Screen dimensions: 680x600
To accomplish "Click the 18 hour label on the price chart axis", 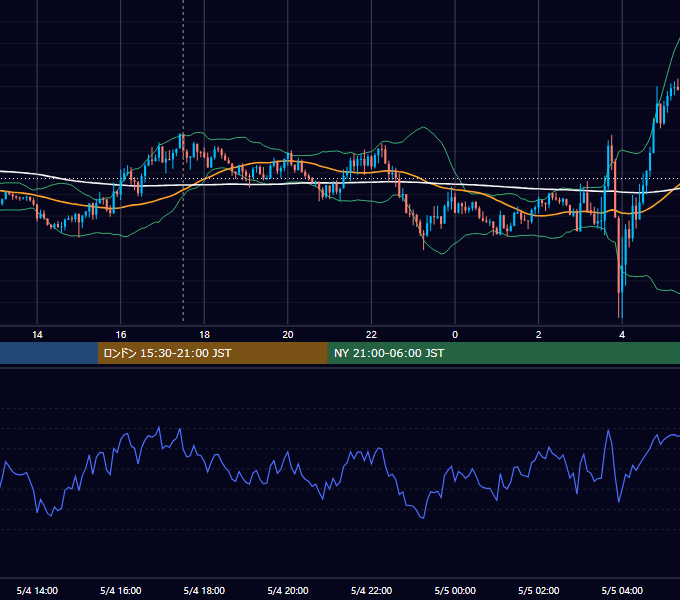I will 204,335.
